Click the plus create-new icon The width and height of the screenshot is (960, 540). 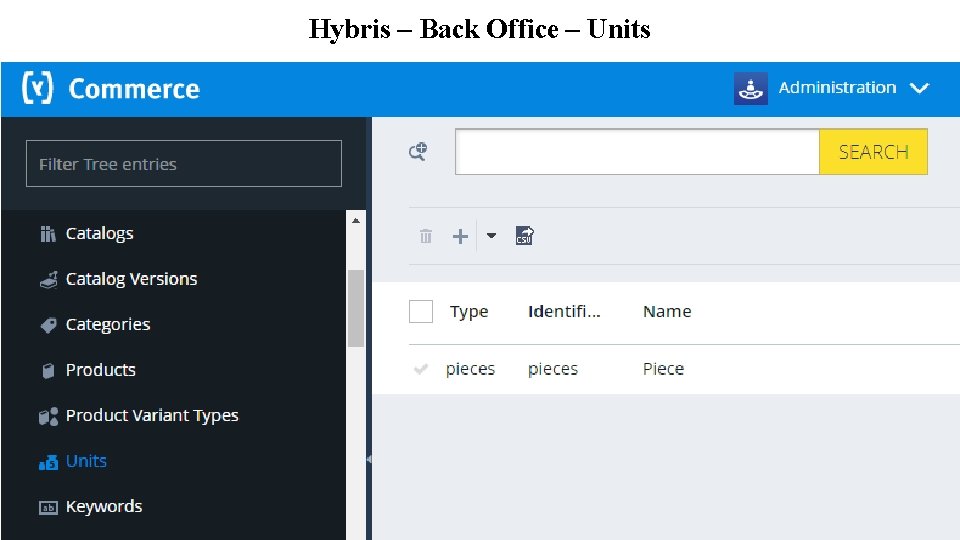tap(460, 236)
